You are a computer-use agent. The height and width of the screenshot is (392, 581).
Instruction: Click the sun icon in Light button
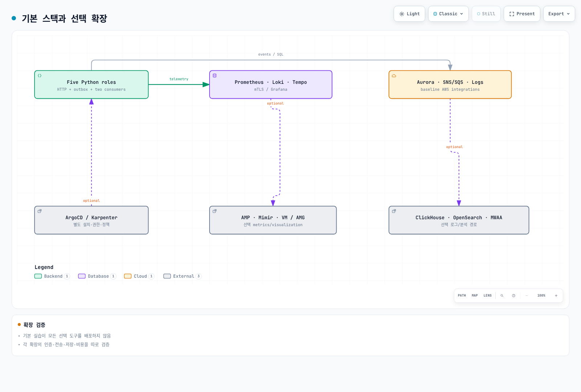(x=402, y=14)
